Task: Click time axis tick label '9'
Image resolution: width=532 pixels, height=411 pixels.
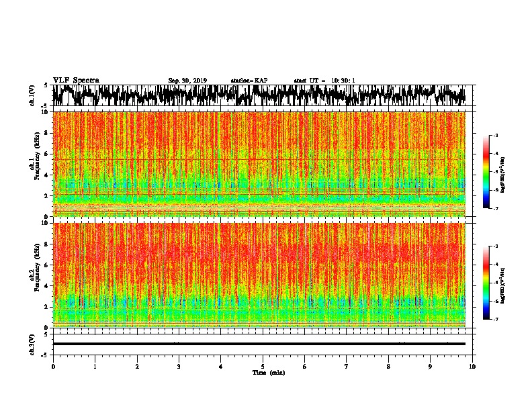Action: click(x=430, y=366)
